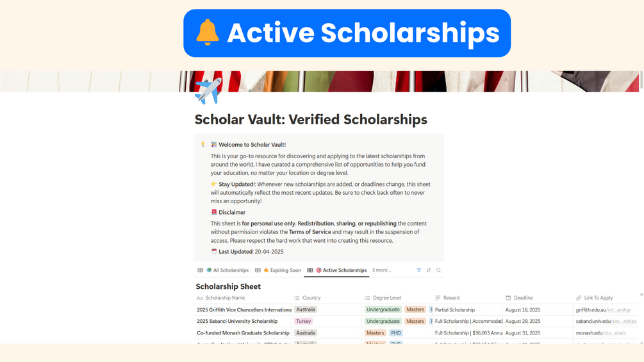Screen dimensions: 644x362
Task: Click the Turkey country tag
Action: tap(304, 322)
